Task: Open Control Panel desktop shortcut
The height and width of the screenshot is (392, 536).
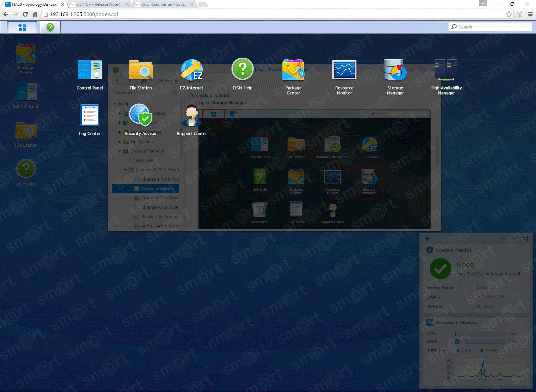Action: (x=26, y=96)
